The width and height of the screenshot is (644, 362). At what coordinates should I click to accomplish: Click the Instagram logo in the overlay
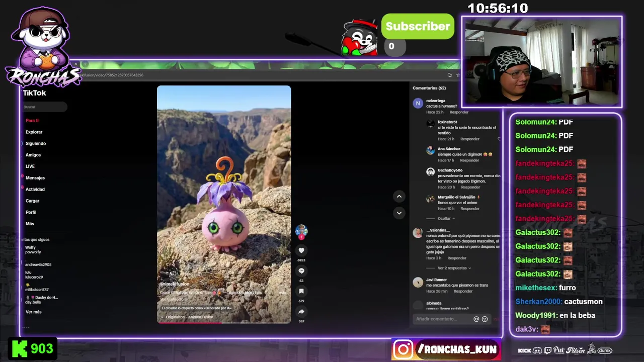403,349
